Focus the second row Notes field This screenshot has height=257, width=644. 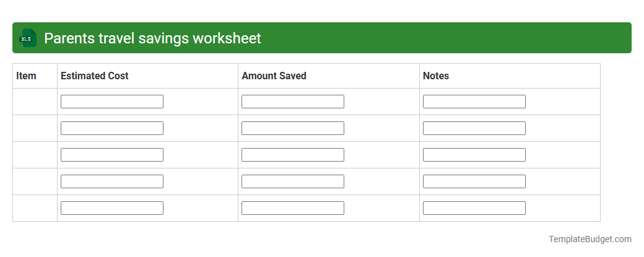(x=474, y=128)
